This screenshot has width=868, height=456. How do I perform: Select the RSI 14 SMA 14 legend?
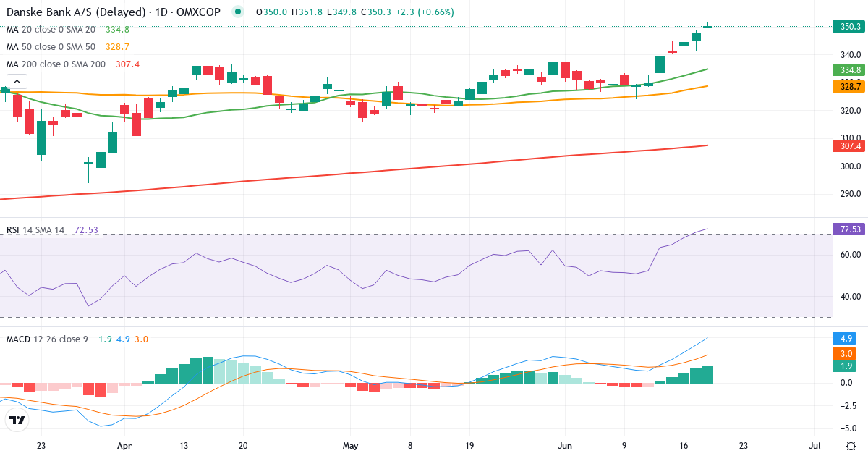pos(35,230)
